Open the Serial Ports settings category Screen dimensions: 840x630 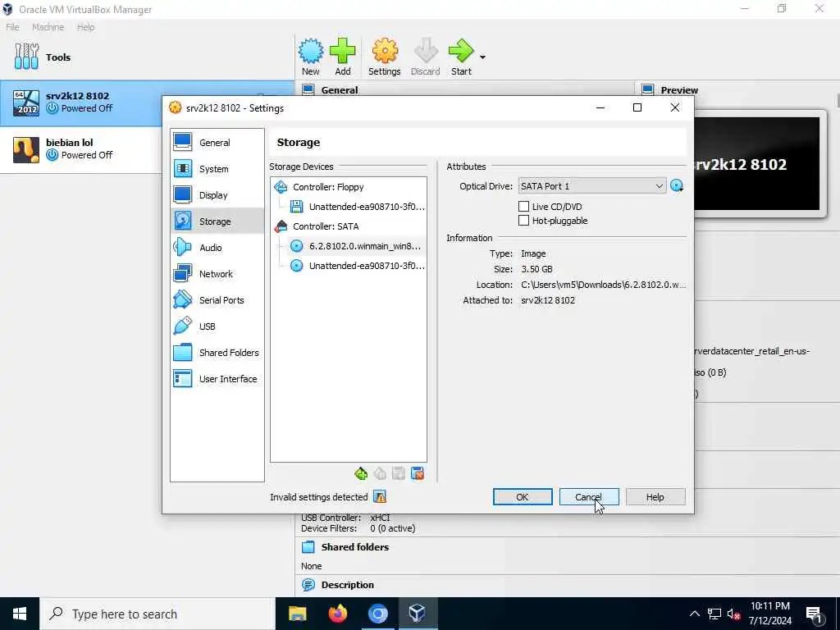point(217,300)
